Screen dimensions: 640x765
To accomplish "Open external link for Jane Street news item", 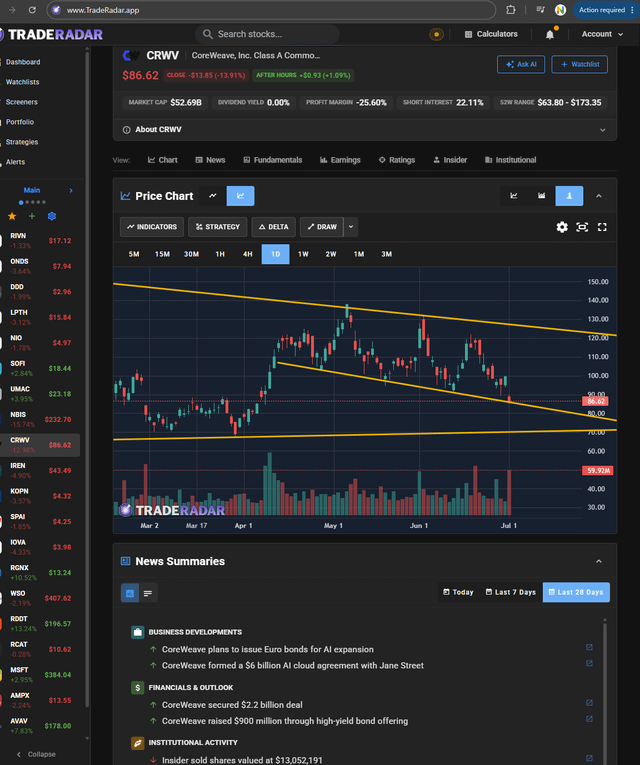I will [x=589, y=663].
